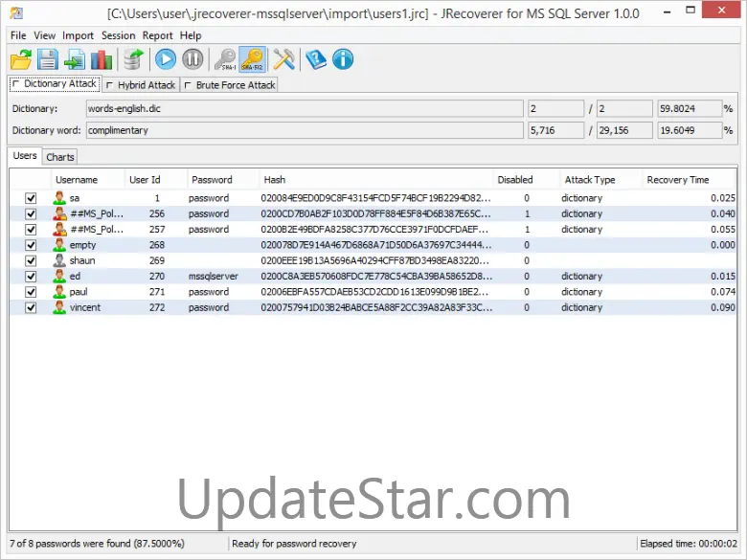Select vincent's hash value cell
Viewport: 747px width, 560px height.
pos(376,307)
